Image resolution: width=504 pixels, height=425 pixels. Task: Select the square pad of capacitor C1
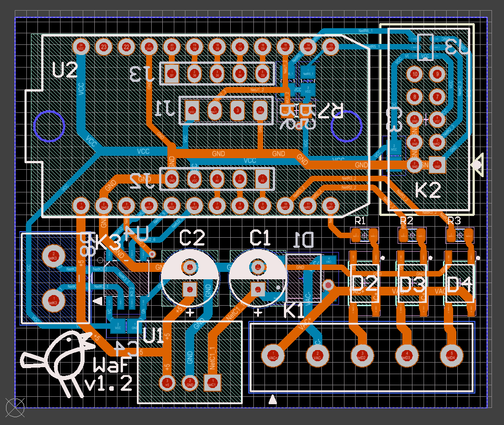pyautogui.click(x=258, y=289)
